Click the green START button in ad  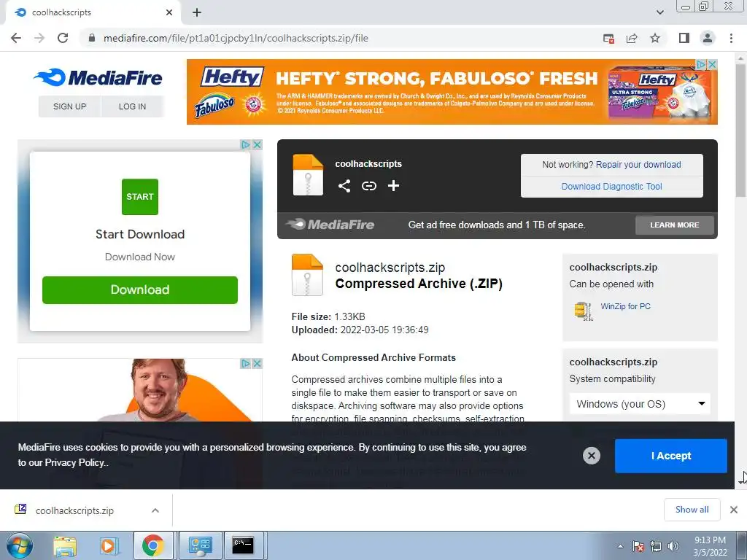(140, 197)
